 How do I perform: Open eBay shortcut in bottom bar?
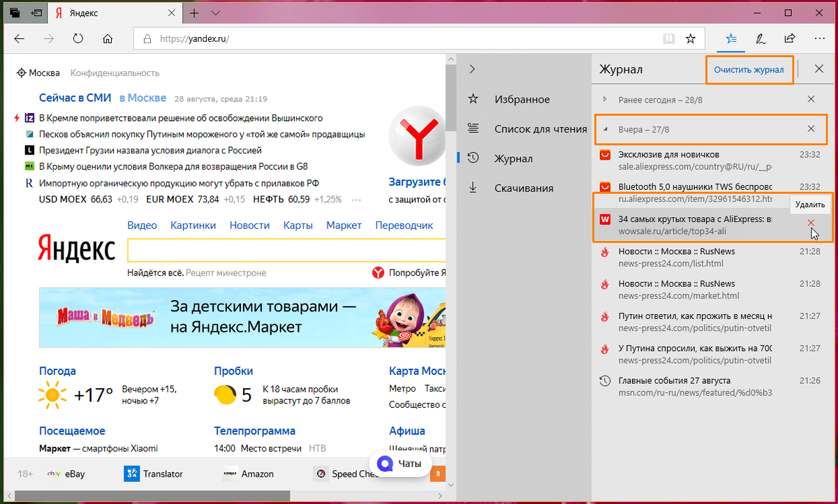coord(66,474)
